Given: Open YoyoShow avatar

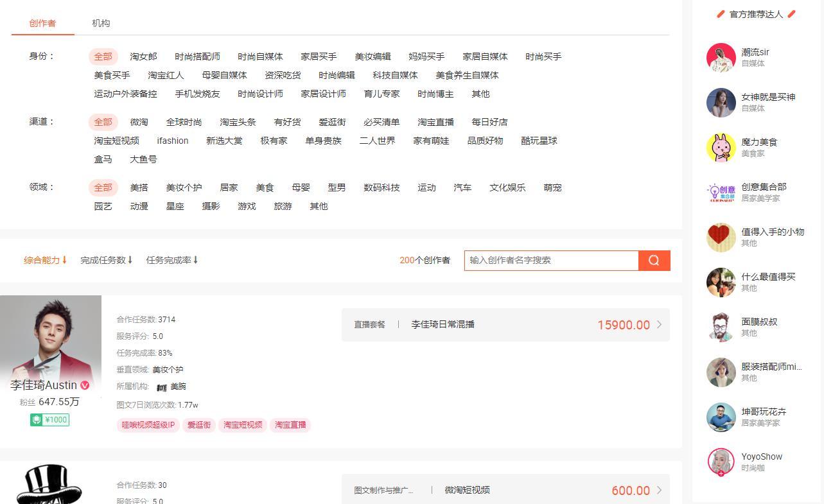Looking at the screenshot, I should tap(721, 462).
